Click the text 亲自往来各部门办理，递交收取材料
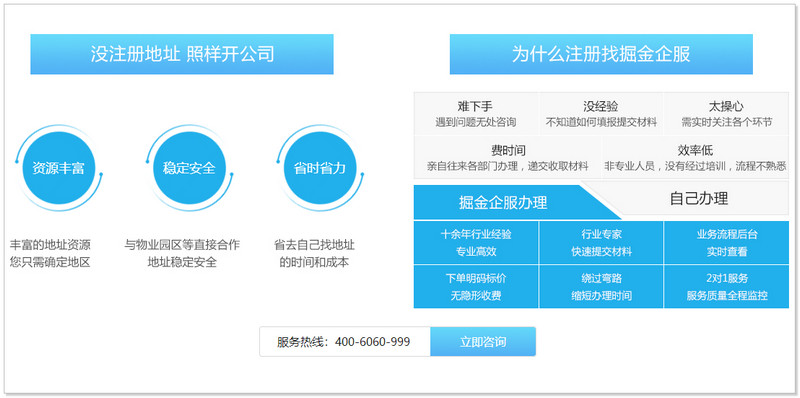 (508, 166)
